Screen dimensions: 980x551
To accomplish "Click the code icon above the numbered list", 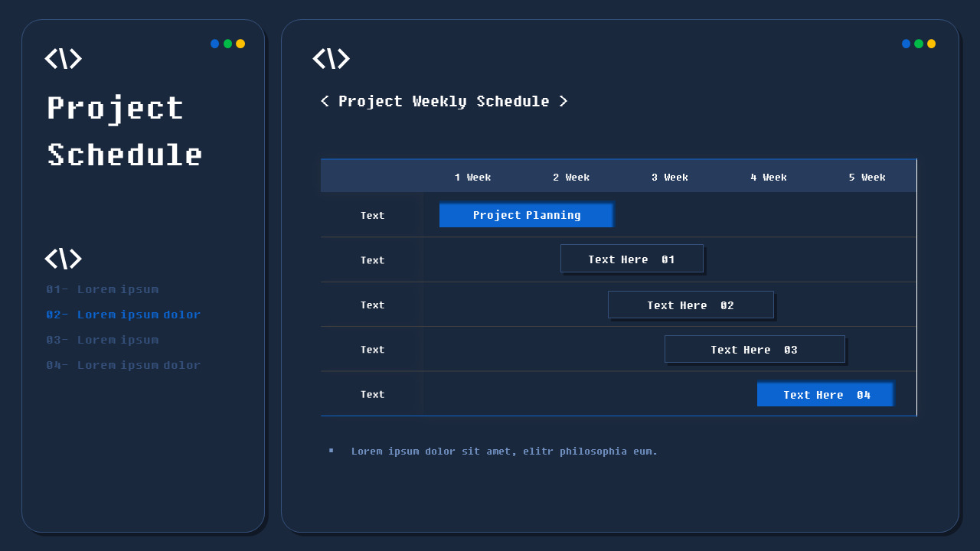I will coord(63,259).
